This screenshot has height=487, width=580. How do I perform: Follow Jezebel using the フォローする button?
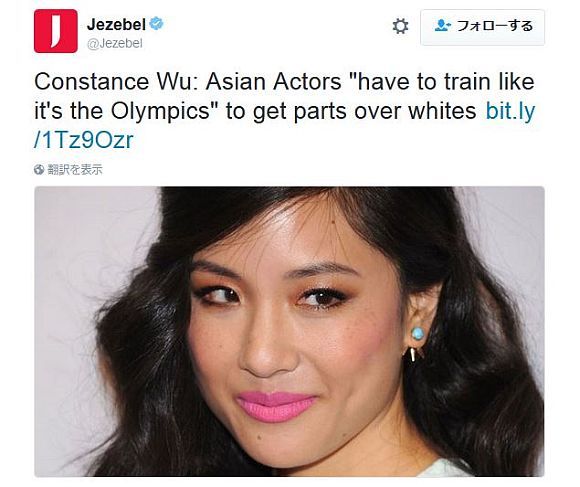pyautogui.click(x=482, y=27)
